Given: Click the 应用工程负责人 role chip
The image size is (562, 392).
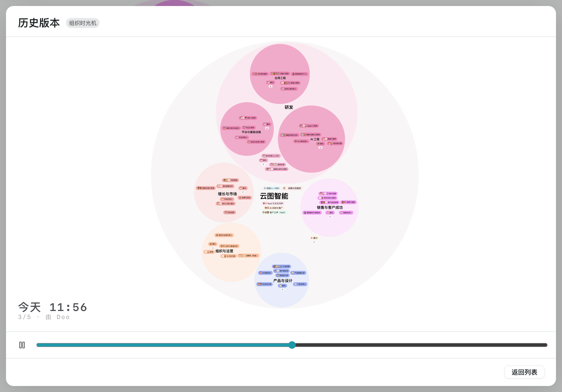Looking at the screenshot, I should point(289,89).
